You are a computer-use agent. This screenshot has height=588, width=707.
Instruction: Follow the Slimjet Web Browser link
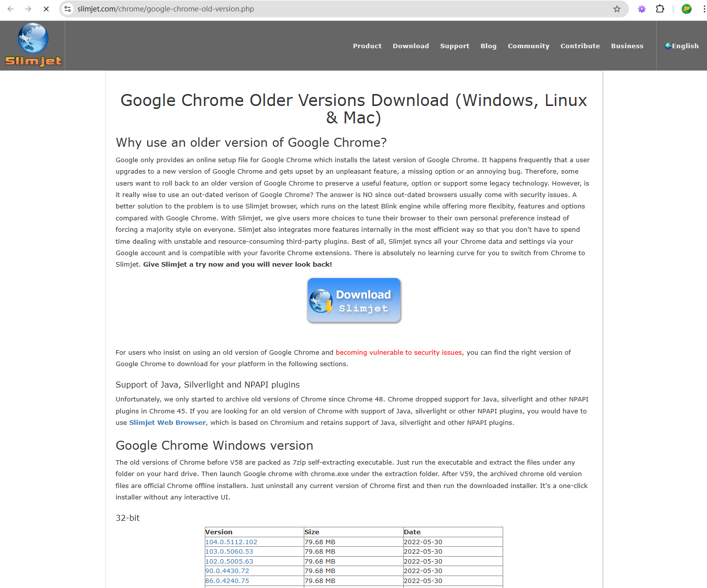(168, 423)
